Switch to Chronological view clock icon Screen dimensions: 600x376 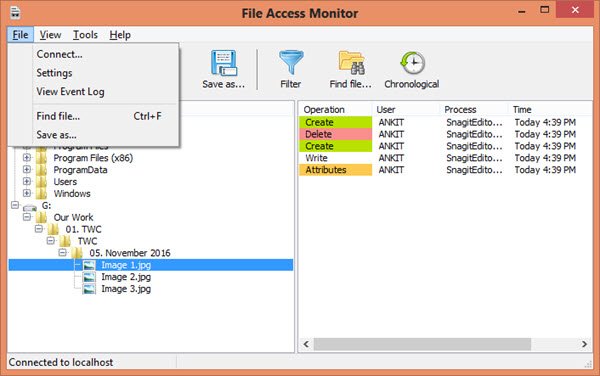412,63
